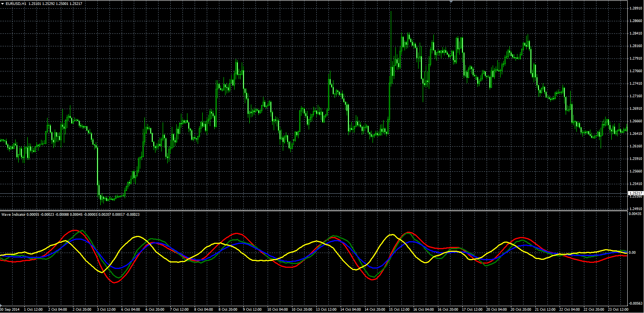Click the 1.26410 price scale label
The height and width of the screenshot is (313, 644).
pyautogui.click(x=636, y=134)
